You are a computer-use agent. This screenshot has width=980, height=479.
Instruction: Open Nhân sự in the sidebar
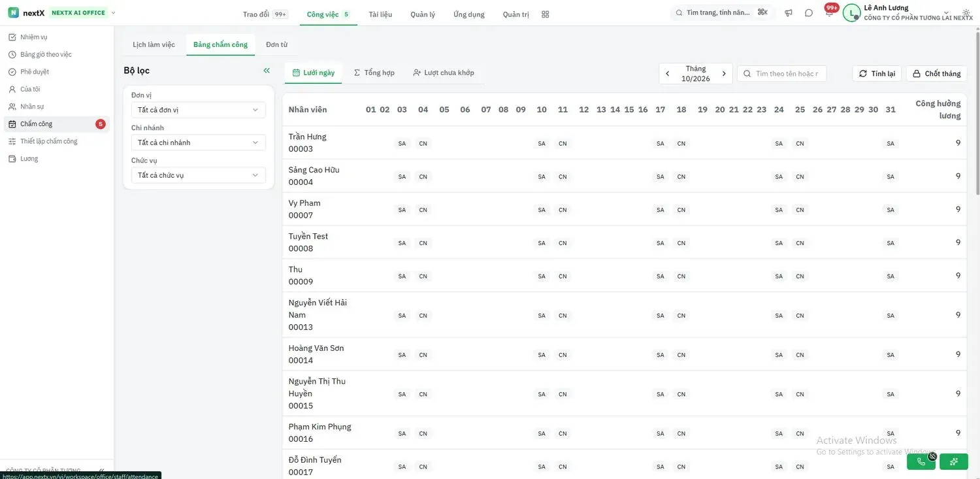click(x=57, y=107)
